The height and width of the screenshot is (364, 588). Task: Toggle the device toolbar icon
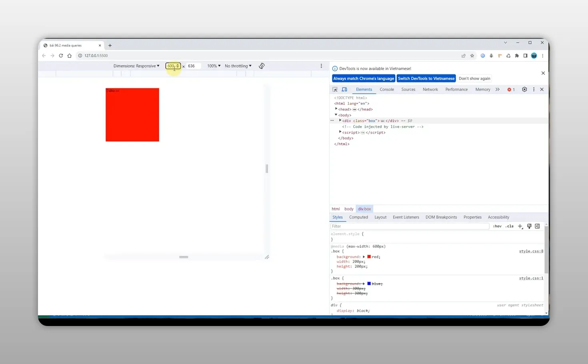coord(344,90)
